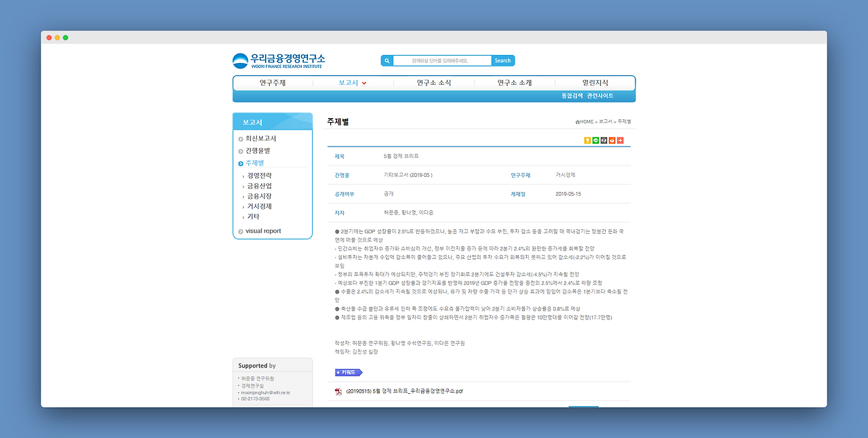This screenshot has width=868, height=438.
Task: Click the 02-2173-0568 phone number
Action: pos(255,399)
